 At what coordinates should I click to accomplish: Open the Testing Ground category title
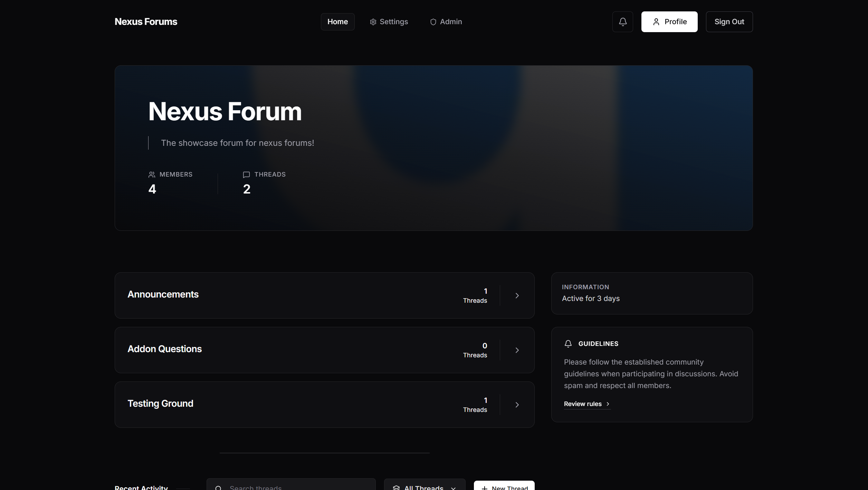click(160, 404)
